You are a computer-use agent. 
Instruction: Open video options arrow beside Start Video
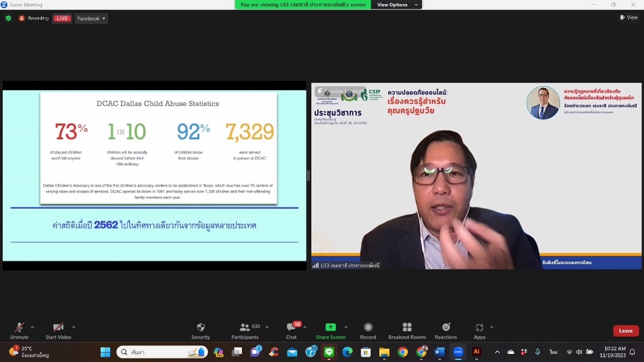point(73,327)
